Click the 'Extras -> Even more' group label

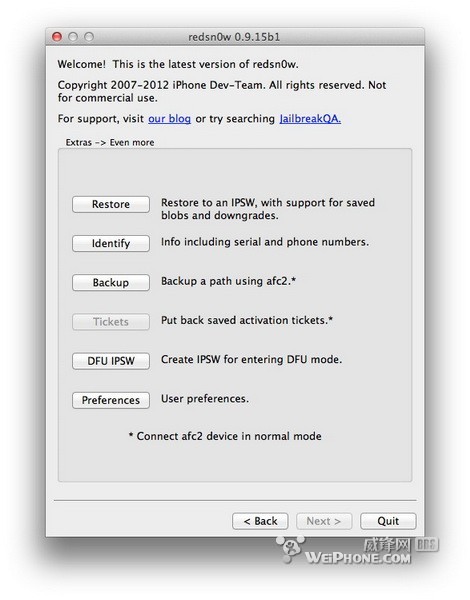click(x=110, y=142)
